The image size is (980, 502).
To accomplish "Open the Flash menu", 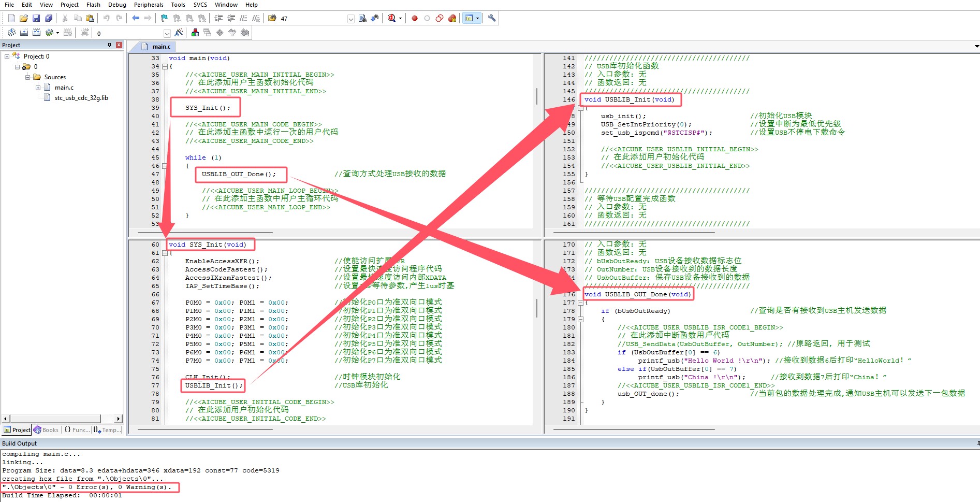I will [x=93, y=5].
